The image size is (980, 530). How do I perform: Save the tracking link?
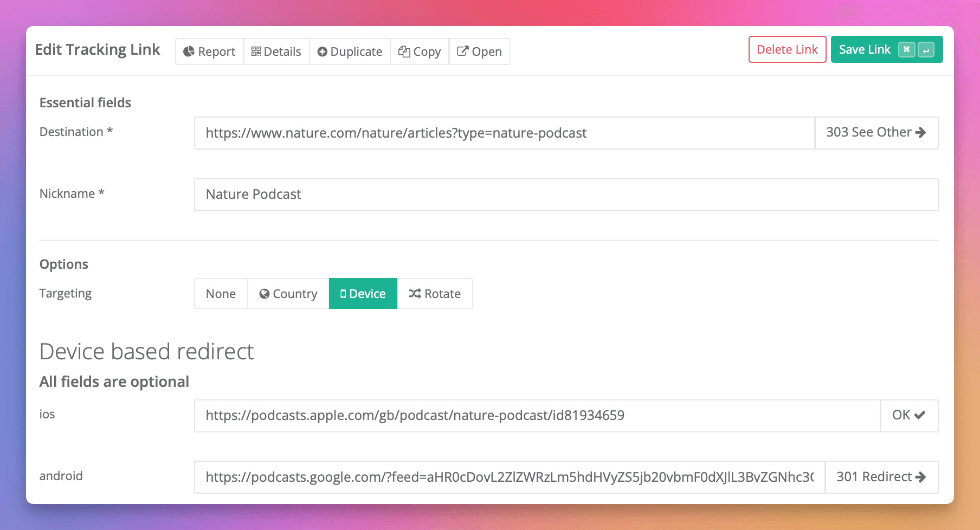(x=865, y=49)
